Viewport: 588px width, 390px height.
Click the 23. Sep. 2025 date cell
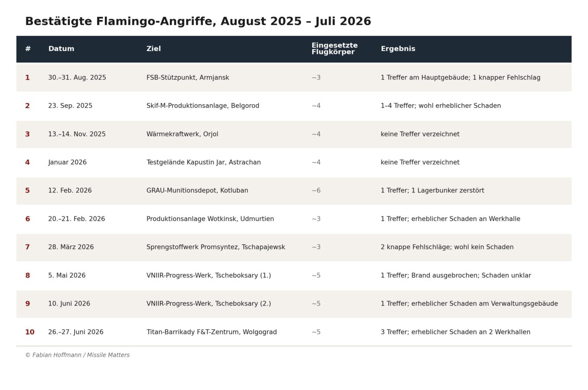70,106
